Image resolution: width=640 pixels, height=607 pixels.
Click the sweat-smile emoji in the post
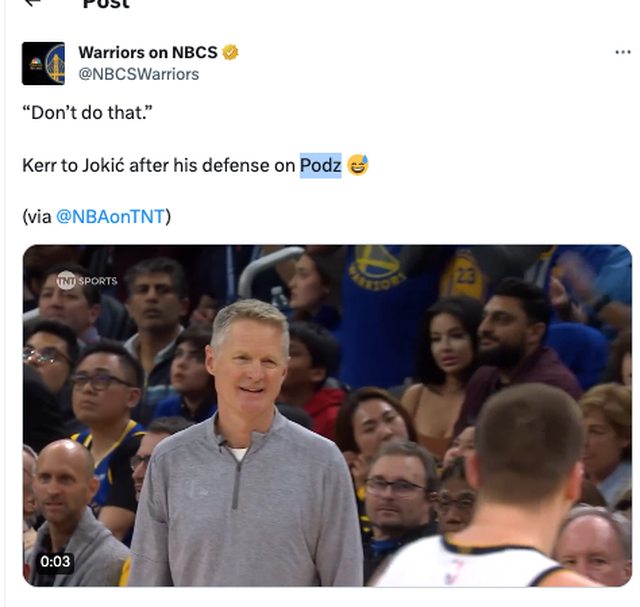(358, 165)
